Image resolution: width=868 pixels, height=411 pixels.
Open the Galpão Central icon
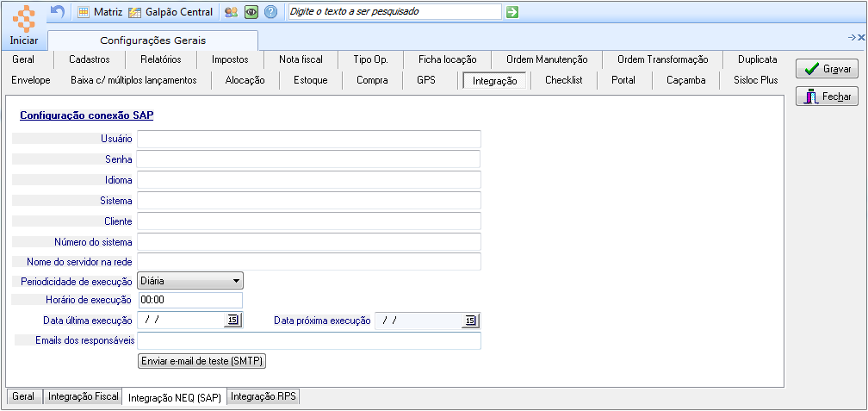click(134, 12)
